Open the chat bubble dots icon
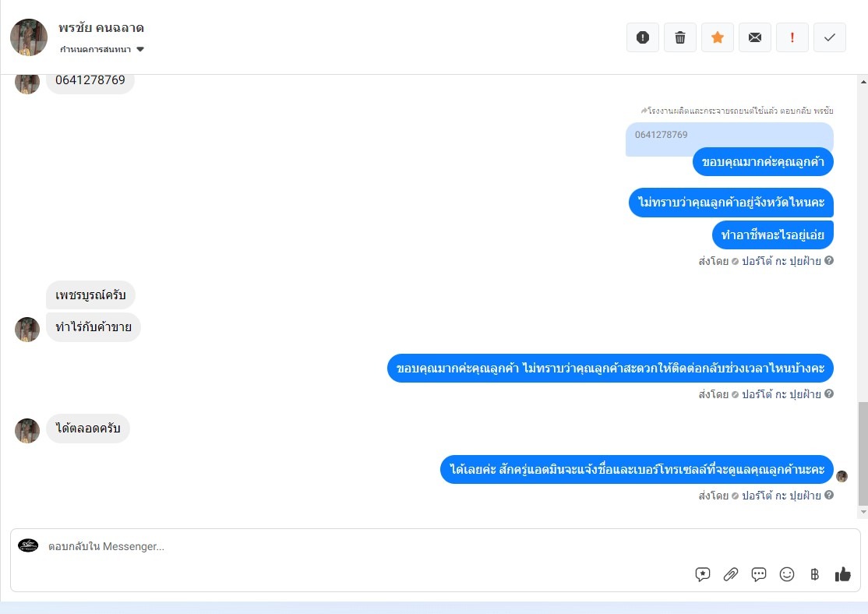Viewport: 868px width, 614px height. 759,575
